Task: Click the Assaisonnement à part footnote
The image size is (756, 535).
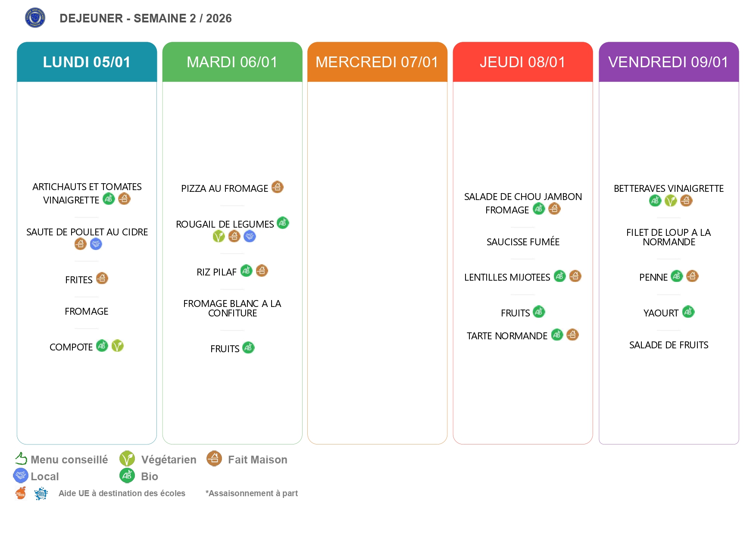Action: pyautogui.click(x=252, y=493)
